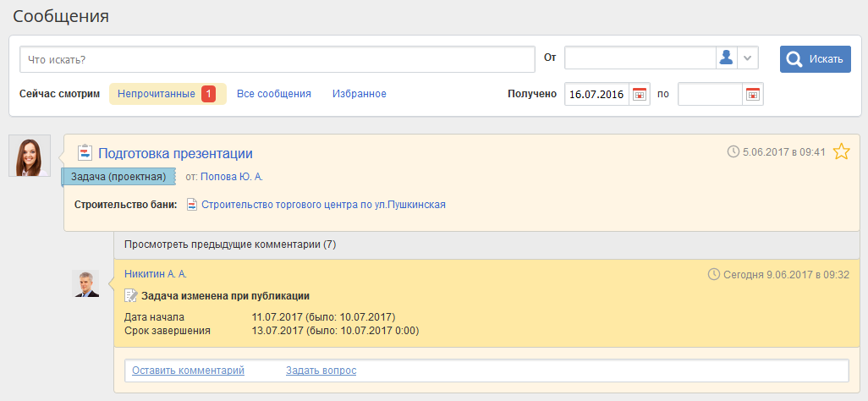The width and height of the screenshot is (868, 401).
Task: Open the Подготовка презентации task link
Action: click(175, 153)
